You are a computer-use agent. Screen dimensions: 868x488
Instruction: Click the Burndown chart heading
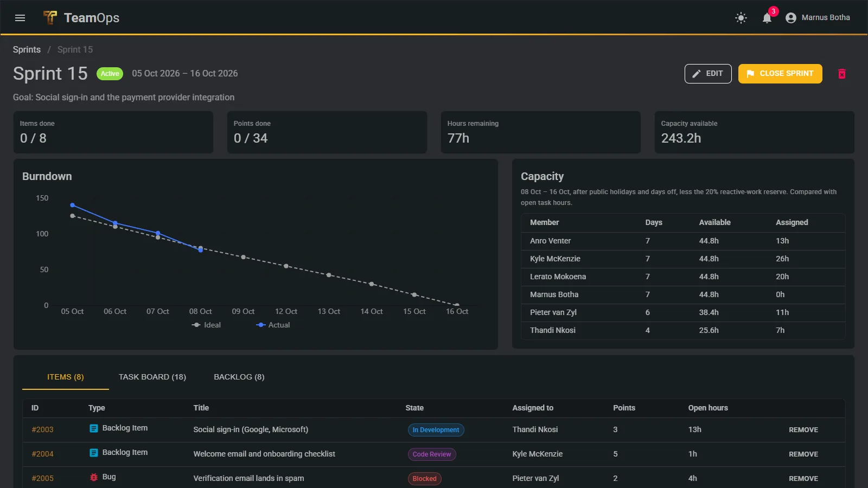tap(47, 176)
